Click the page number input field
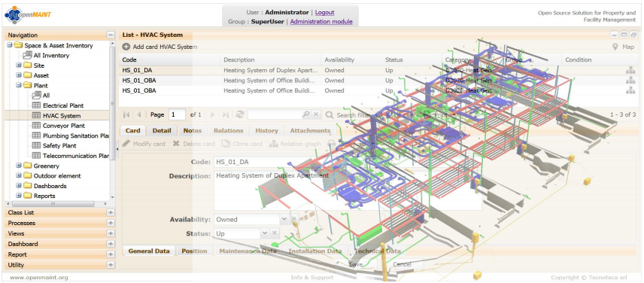The height and width of the screenshot is (283, 644). pyautogui.click(x=177, y=114)
